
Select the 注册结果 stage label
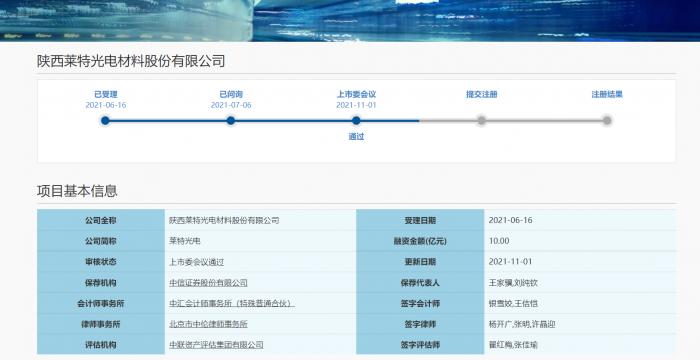tap(607, 94)
